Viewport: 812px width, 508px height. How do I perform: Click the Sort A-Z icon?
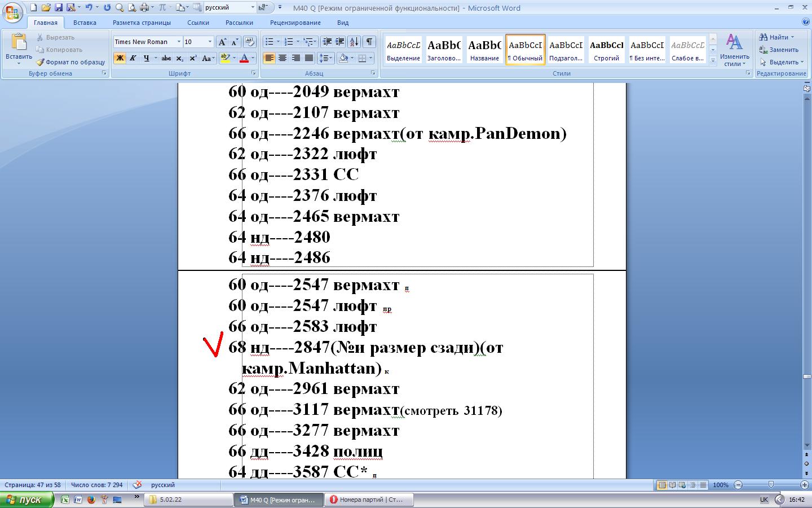pos(354,42)
